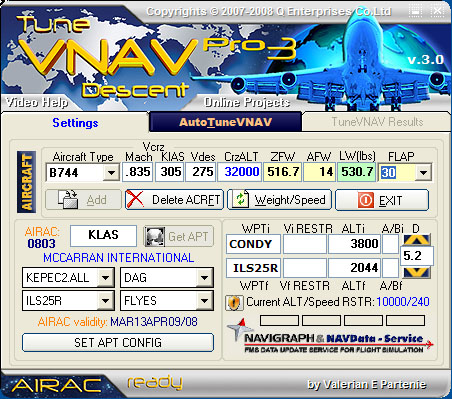The image size is (452, 399).
Task: Click the CrzALT 32000 field
Action: [x=239, y=172]
